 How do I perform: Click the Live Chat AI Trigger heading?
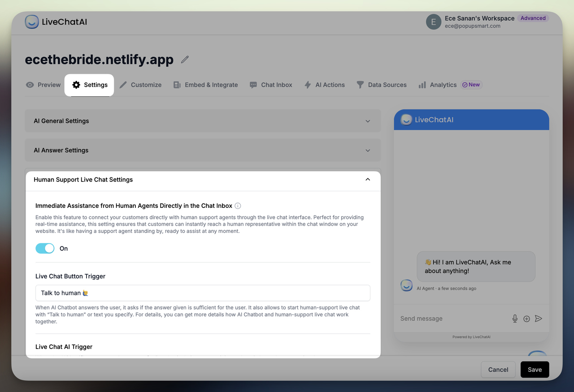64,347
